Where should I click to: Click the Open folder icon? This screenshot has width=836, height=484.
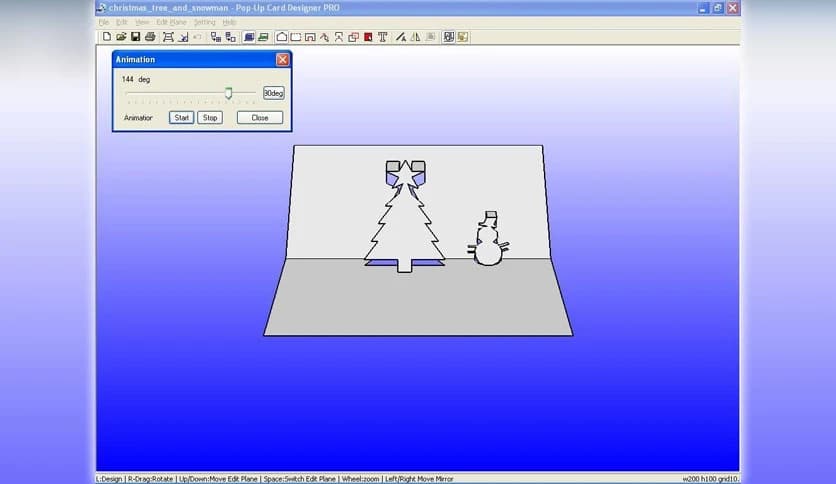point(121,37)
